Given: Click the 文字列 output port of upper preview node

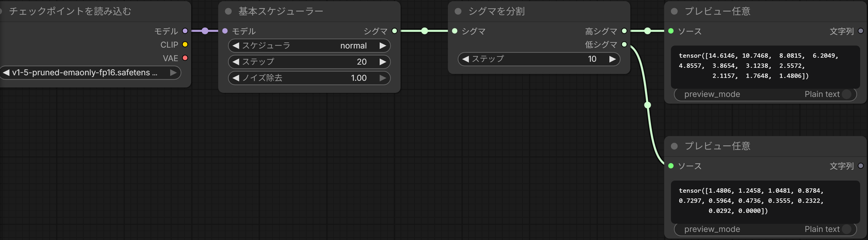Looking at the screenshot, I should pyautogui.click(x=860, y=31).
